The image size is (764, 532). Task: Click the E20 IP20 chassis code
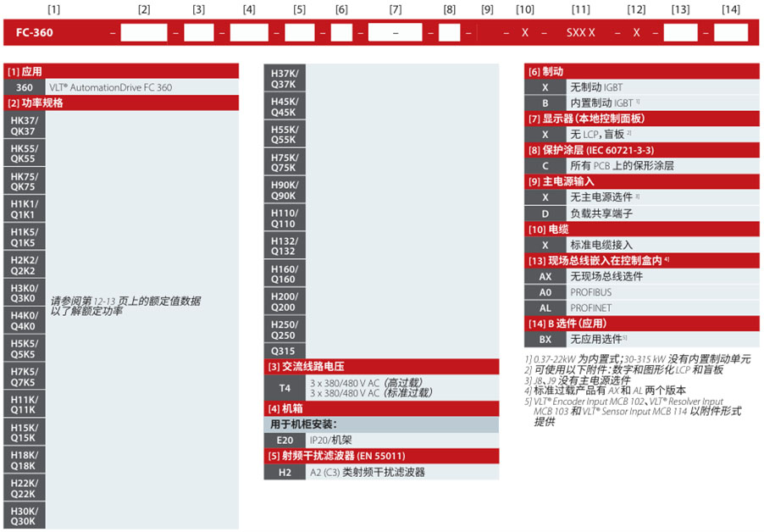tap(285, 440)
